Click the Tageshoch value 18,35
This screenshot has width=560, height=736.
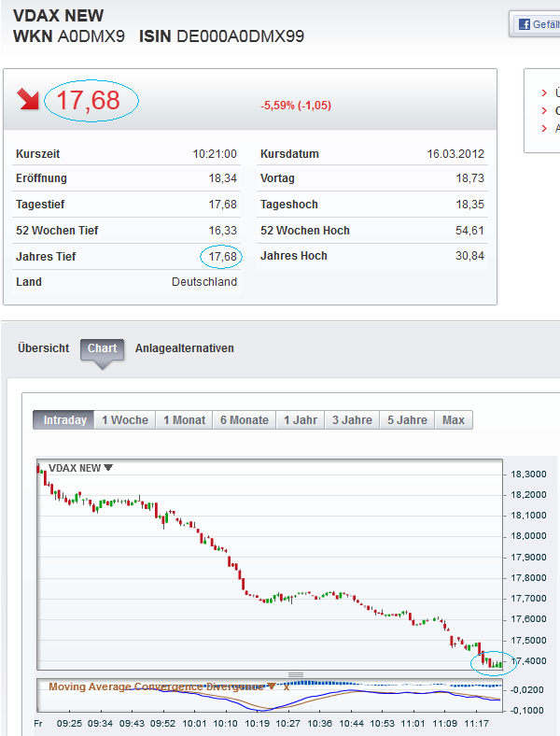click(470, 205)
